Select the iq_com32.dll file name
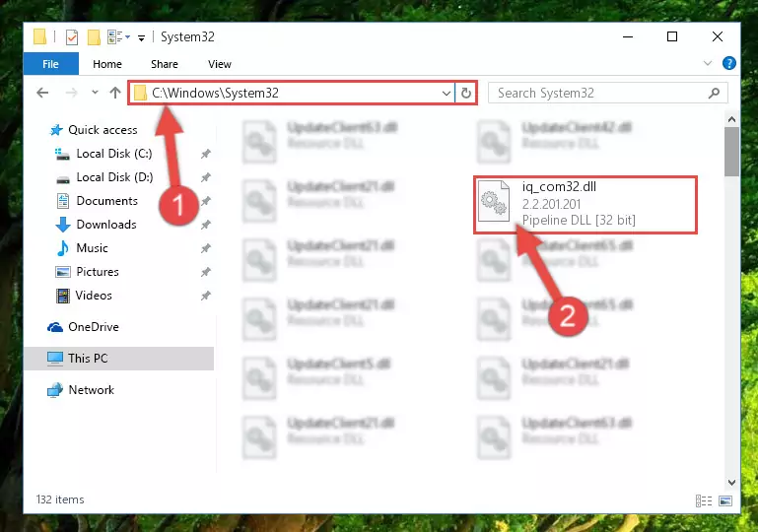Viewport: 758px width, 532px height. click(559, 187)
